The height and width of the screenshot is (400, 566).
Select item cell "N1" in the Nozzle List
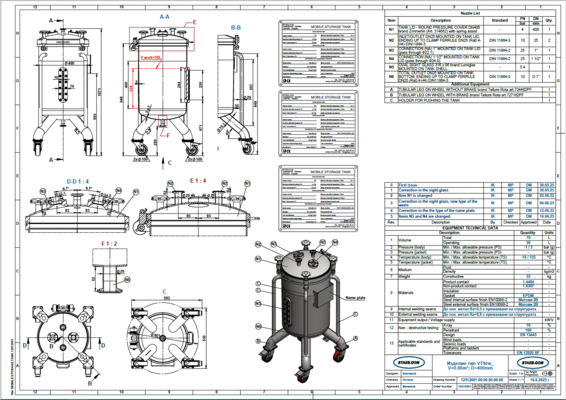[x=392, y=30]
